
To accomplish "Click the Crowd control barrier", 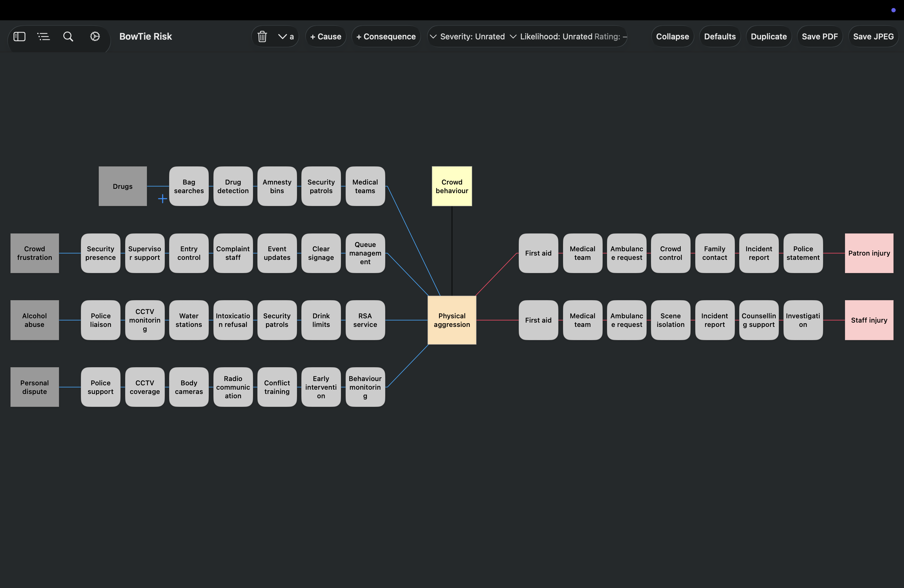I will click(670, 253).
